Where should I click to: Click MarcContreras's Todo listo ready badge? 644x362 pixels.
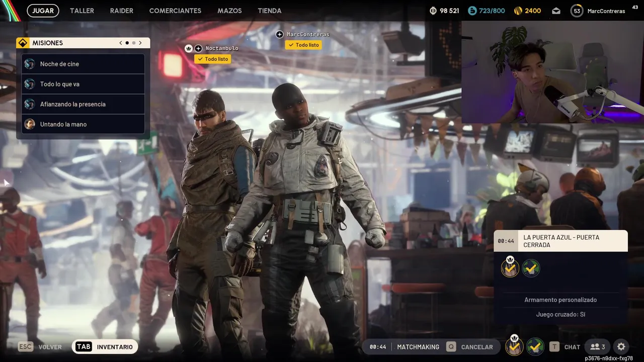click(303, 45)
